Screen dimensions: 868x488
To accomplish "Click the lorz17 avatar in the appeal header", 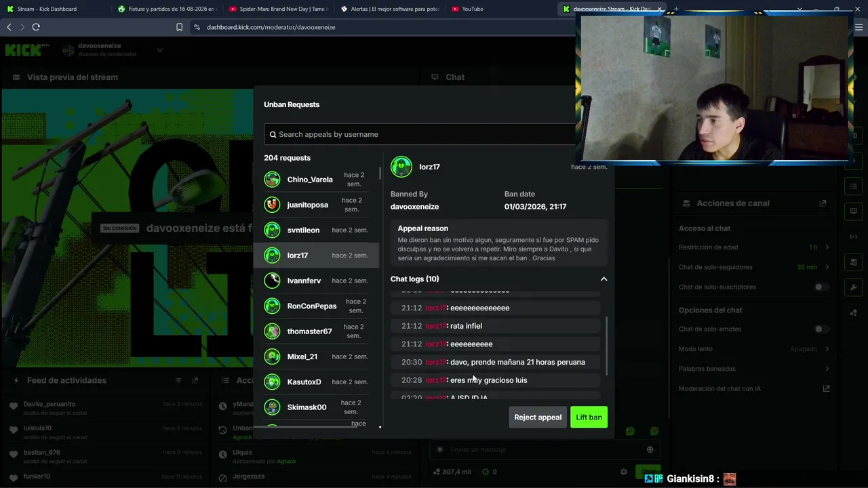I will pyautogui.click(x=401, y=167).
